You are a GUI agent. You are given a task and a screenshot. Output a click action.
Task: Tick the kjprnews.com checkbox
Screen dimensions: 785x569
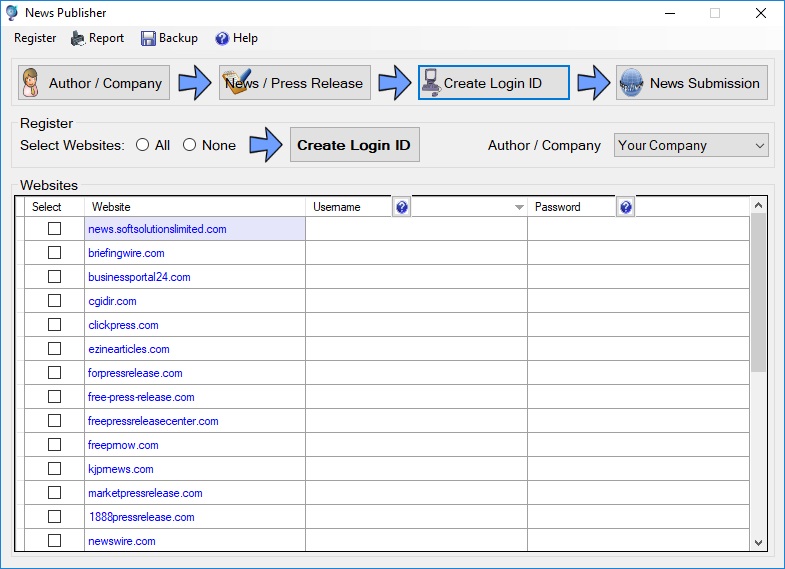tap(55, 469)
